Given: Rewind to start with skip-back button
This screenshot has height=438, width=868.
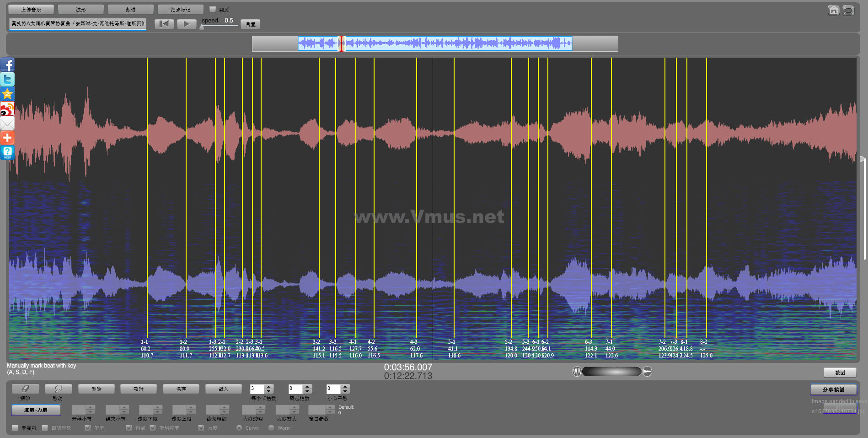Looking at the screenshot, I should coord(164,24).
